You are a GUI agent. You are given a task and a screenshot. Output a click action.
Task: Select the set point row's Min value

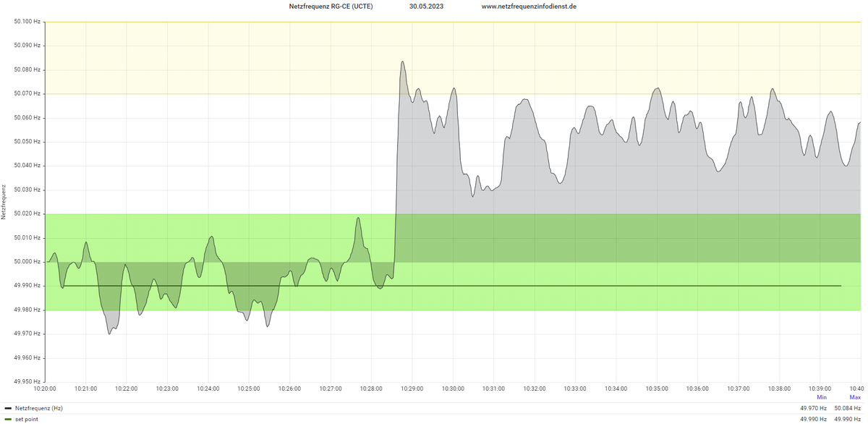[813, 419]
